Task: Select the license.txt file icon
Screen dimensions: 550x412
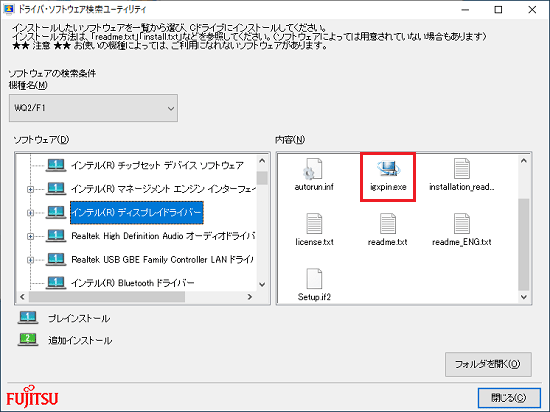Action: pyautogui.click(x=314, y=224)
